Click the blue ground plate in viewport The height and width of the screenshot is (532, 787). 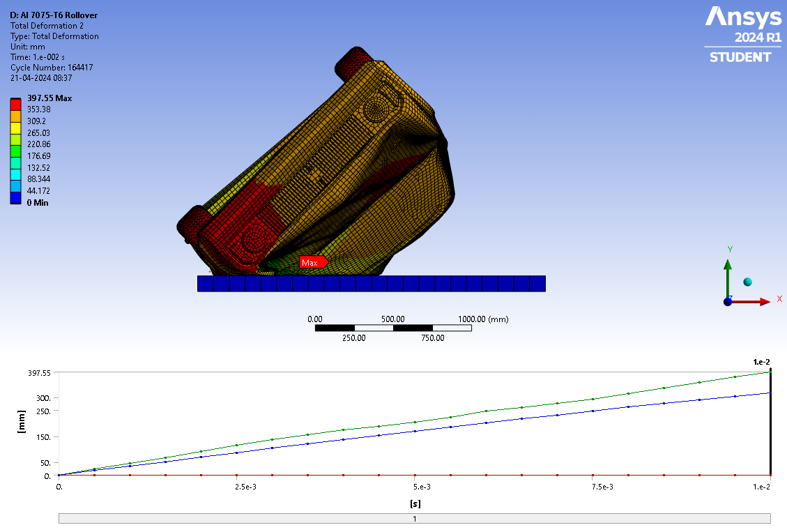click(x=372, y=284)
